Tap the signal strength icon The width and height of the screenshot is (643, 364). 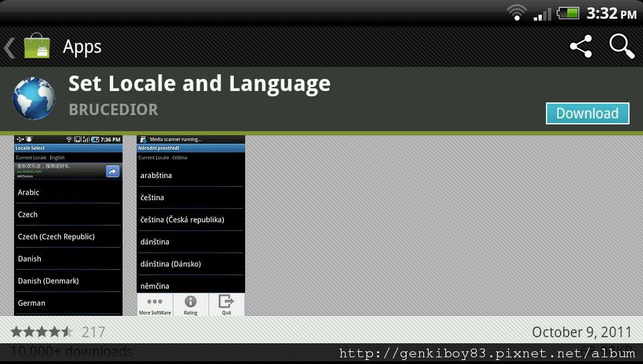click(x=542, y=14)
